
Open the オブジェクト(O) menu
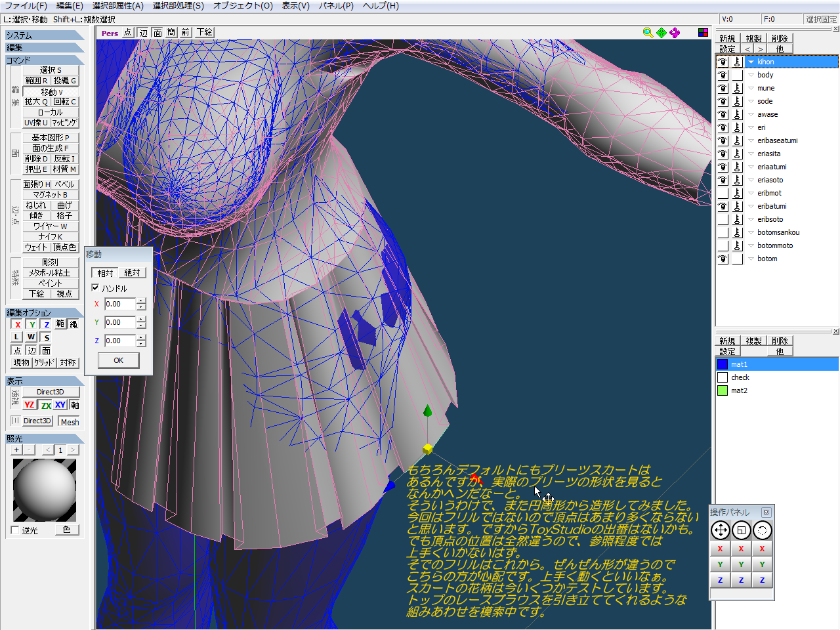click(x=243, y=6)
